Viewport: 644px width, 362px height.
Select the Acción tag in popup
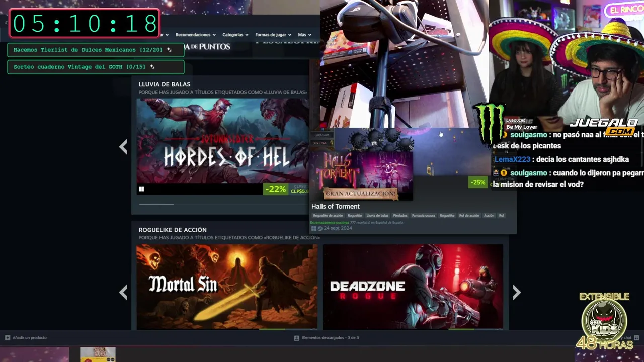(x=489, y=216)
